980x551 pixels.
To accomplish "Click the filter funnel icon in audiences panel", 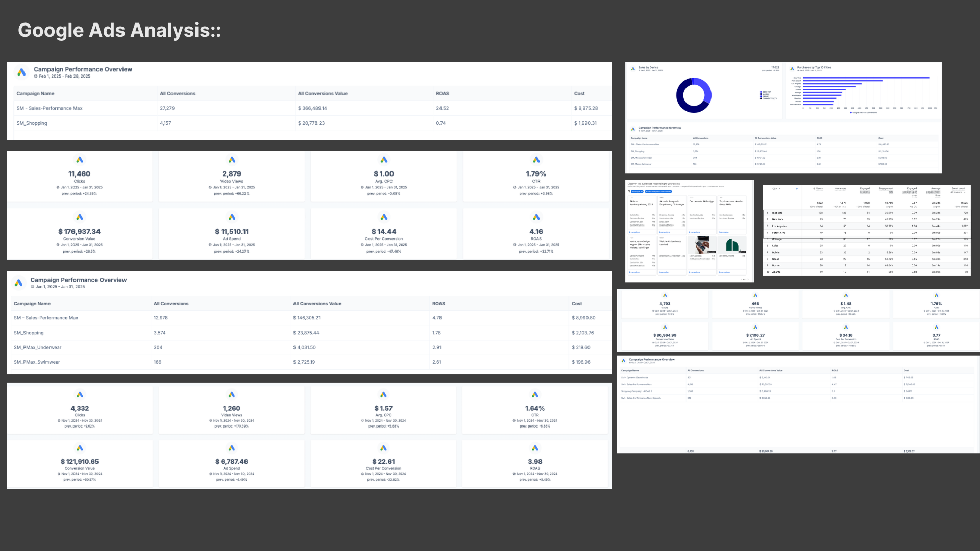I will pyautogui.click(x=629, y=191).
